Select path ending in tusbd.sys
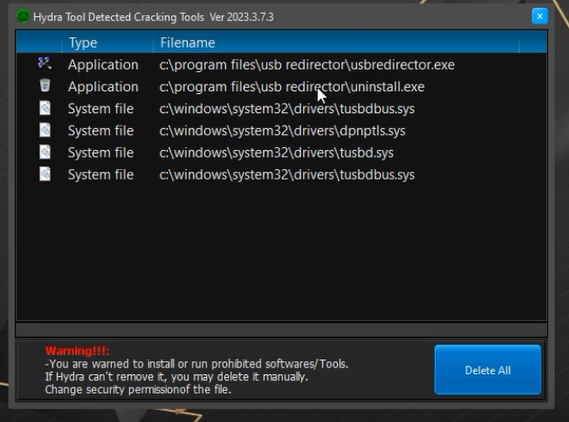Image resolution: width=569 pixels, height=422 pixels. click(x=277, y=153)
